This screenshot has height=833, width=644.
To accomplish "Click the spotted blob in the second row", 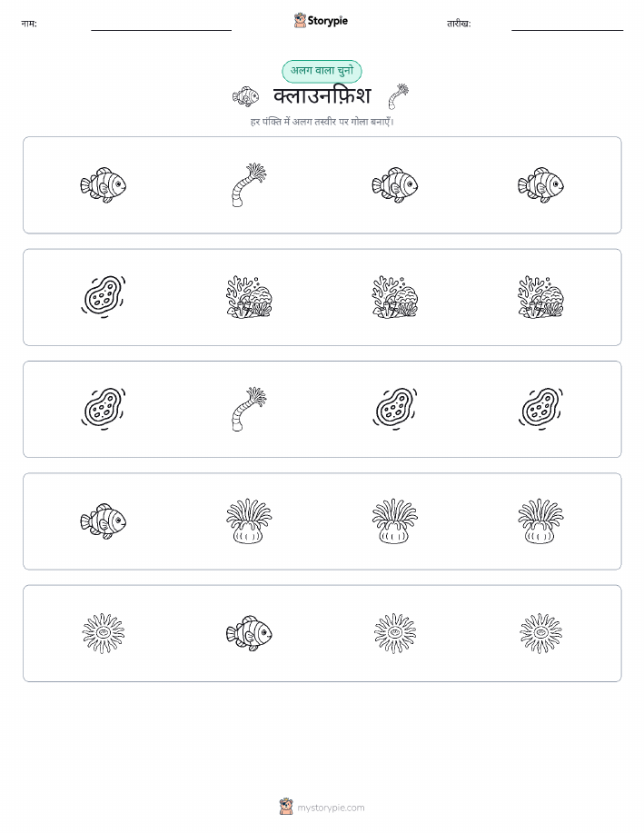I will click(x=103, y=297).
